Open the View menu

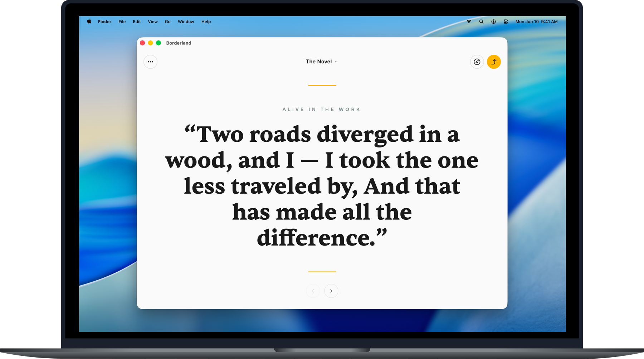point(153,21)
